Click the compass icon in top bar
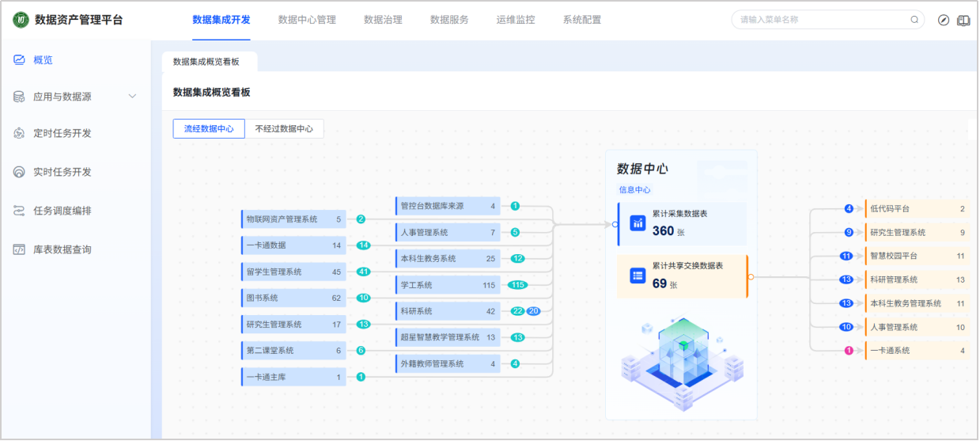The height and width of the screenshot is (441, 980). tap(943, 20)
